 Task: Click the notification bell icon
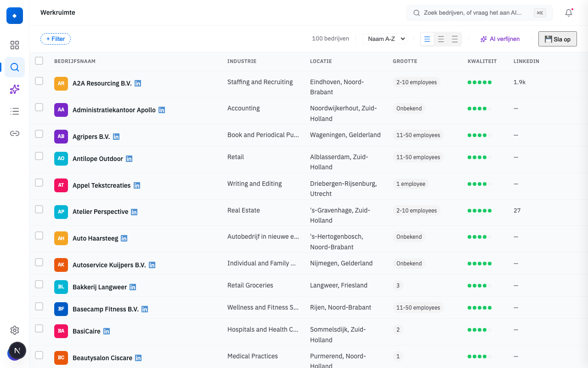569,13
